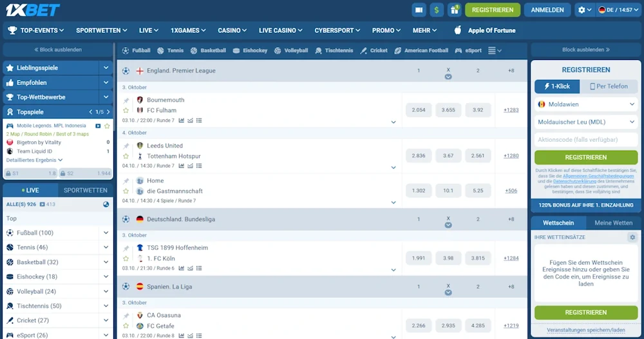Click the 1XBET logo

click(33, 10)
